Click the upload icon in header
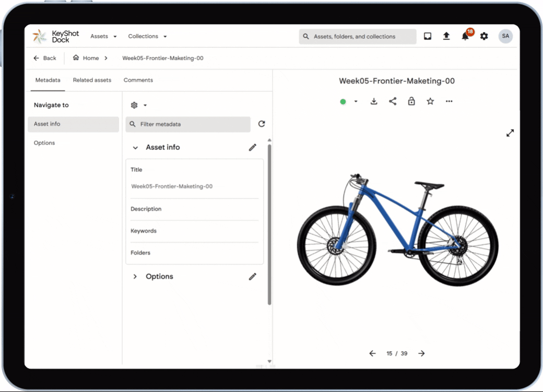 point(446,36)
